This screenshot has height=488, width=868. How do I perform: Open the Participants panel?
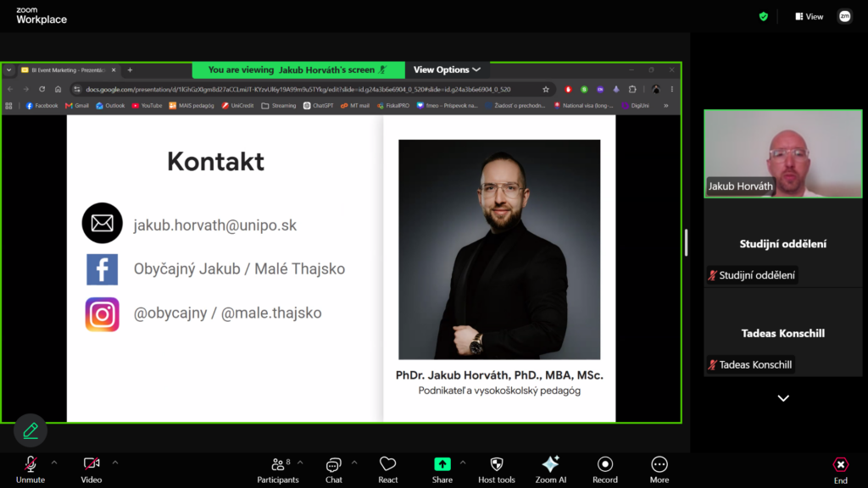(278, 469)
